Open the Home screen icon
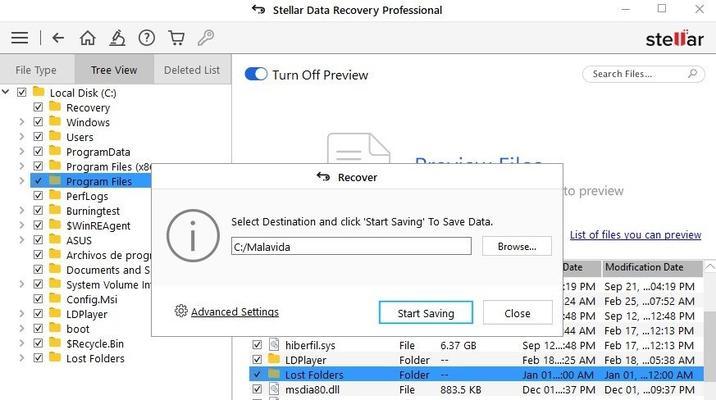 pyautogui.click(x=88, y=38)
